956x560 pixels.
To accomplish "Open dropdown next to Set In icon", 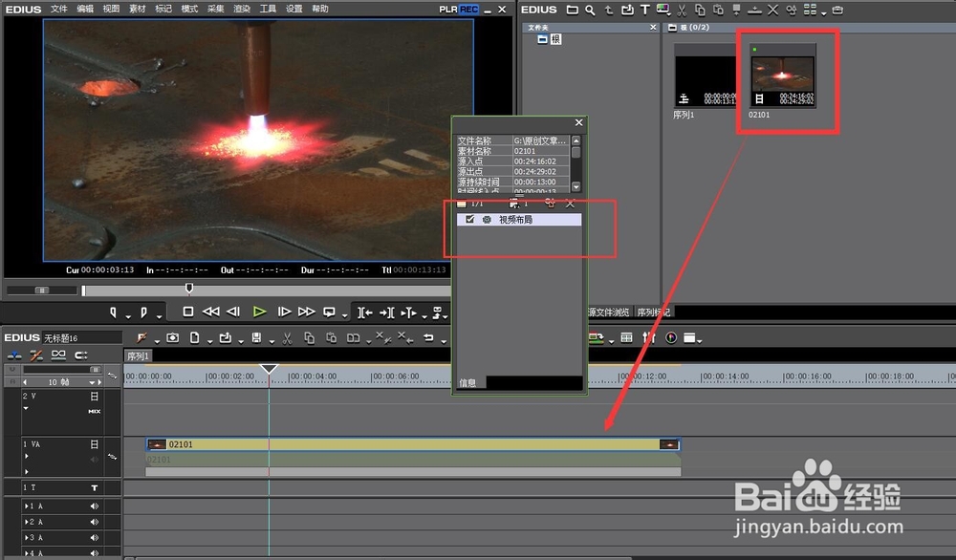I will coord(128,316).
